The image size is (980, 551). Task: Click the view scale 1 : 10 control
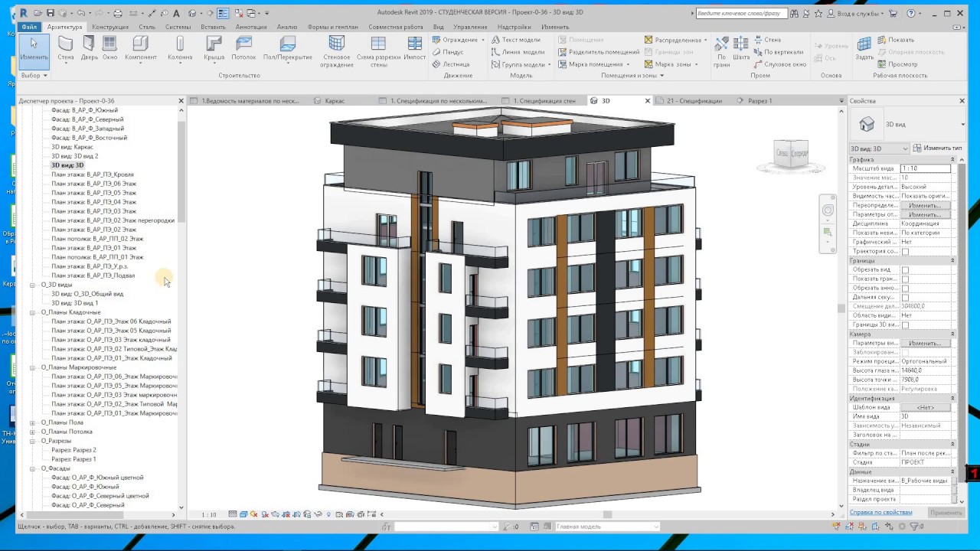click(208, 514)
